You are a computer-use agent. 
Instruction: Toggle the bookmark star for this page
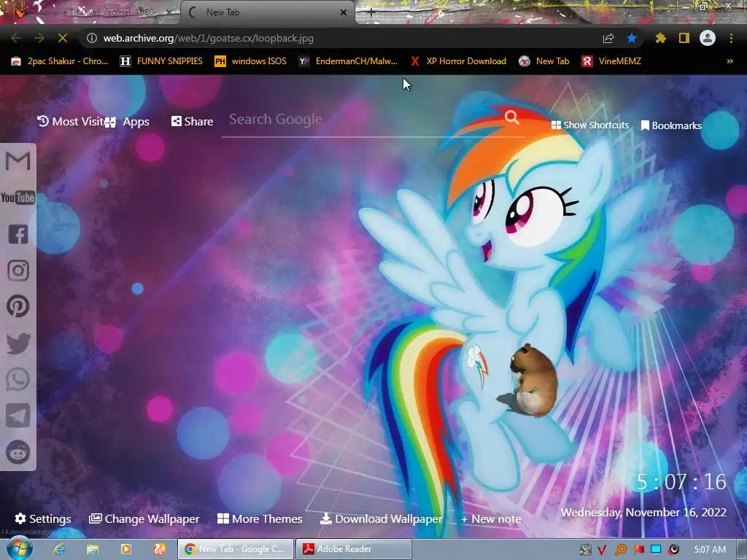[x=632, y=38]
